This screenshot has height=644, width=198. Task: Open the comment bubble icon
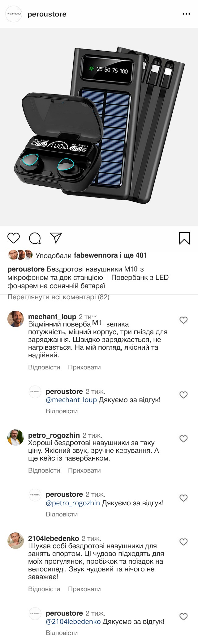(x=35, y=238)
